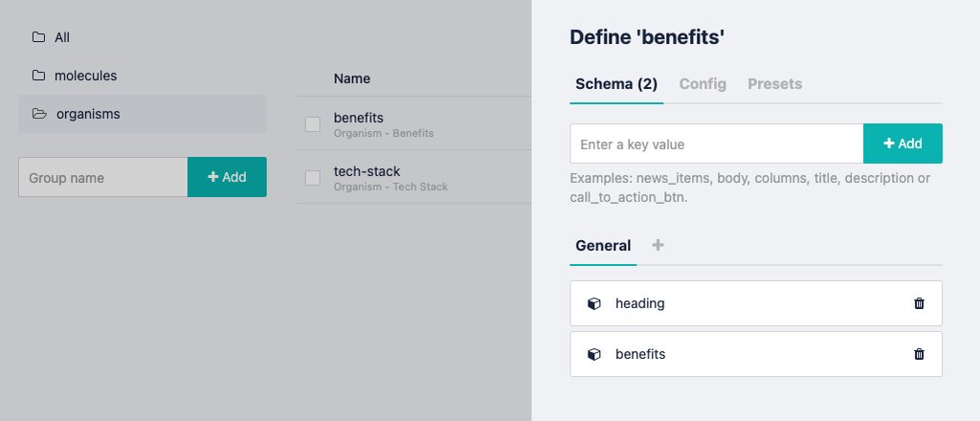The height and width of the screenshot is (421, 980).
Task: Click the molecules folder icon
Action: tap(38, 76)
